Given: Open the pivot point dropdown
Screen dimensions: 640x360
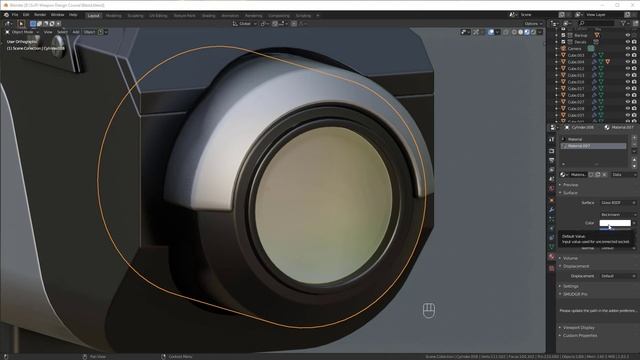Looking at the screenshot, I should tap(264, 24).
